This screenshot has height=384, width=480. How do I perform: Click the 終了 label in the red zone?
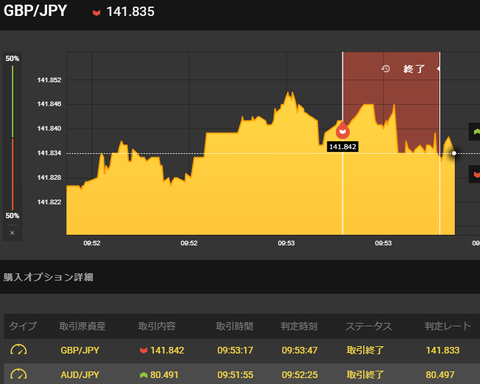[x=414, y=69]
